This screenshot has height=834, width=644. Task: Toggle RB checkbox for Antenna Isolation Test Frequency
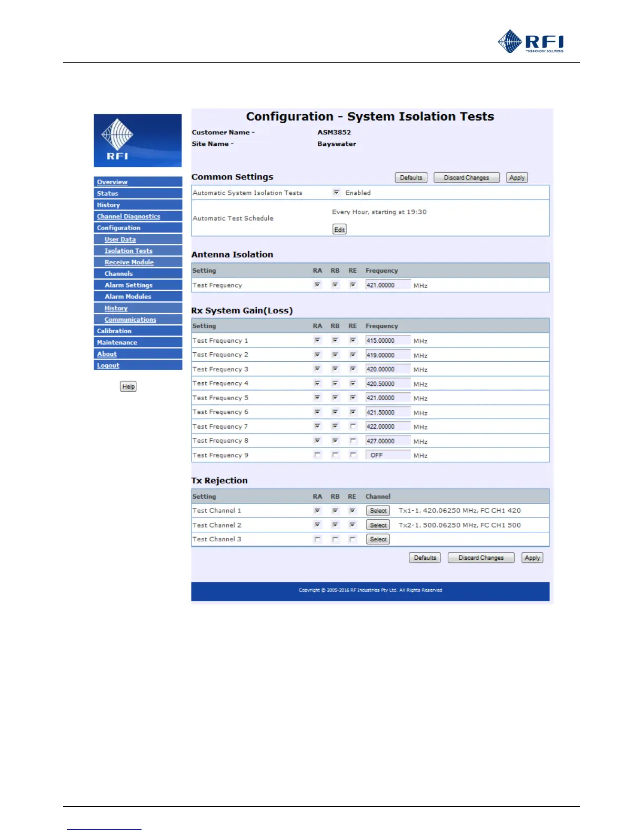[335, 285]
